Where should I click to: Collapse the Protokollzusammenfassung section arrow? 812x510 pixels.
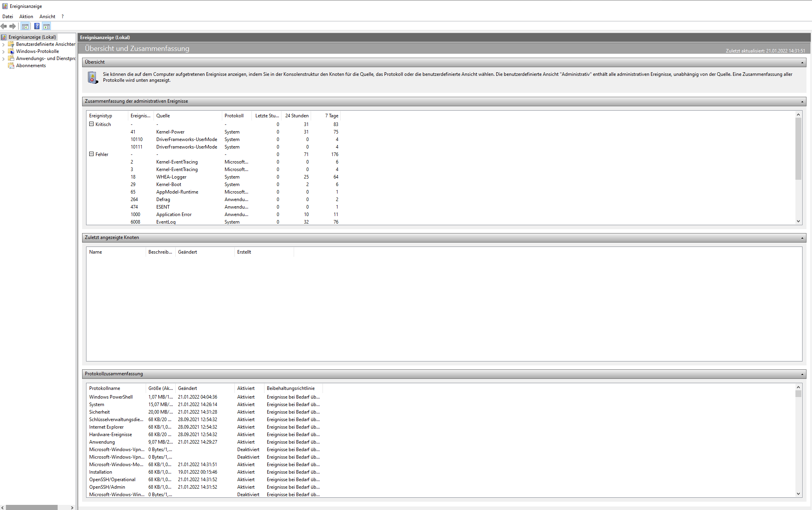(x=802, y=374)
